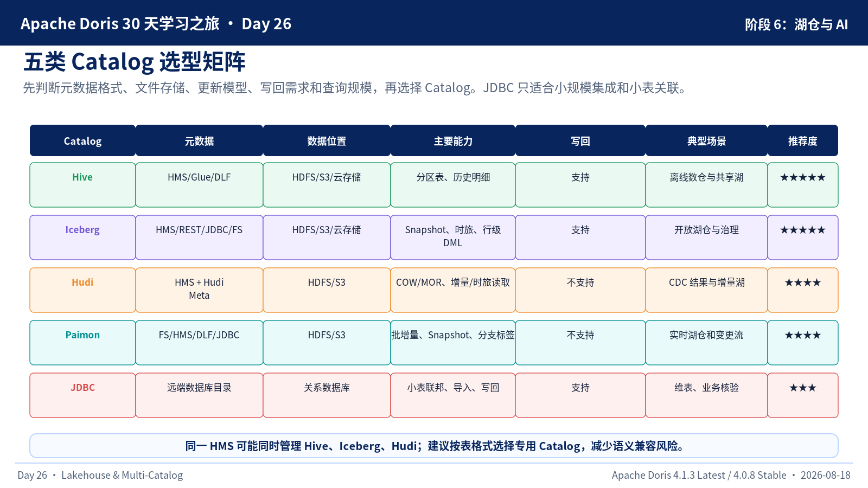Click the 典型场景 column header

coord(706,140)
